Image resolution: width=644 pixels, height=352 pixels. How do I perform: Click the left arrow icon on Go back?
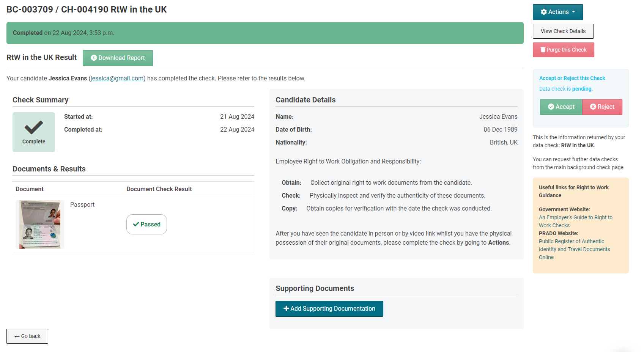[17, 336]
